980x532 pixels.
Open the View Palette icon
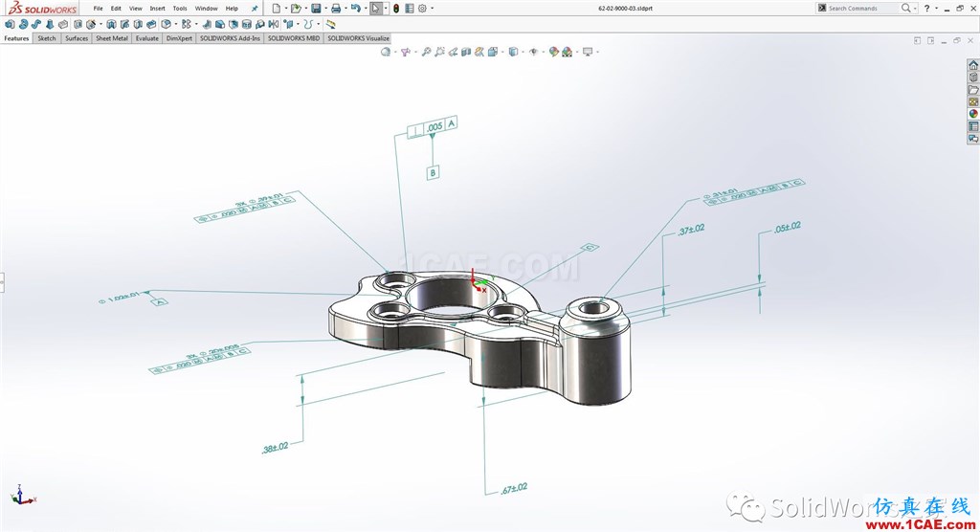click(x=973, y=101)
